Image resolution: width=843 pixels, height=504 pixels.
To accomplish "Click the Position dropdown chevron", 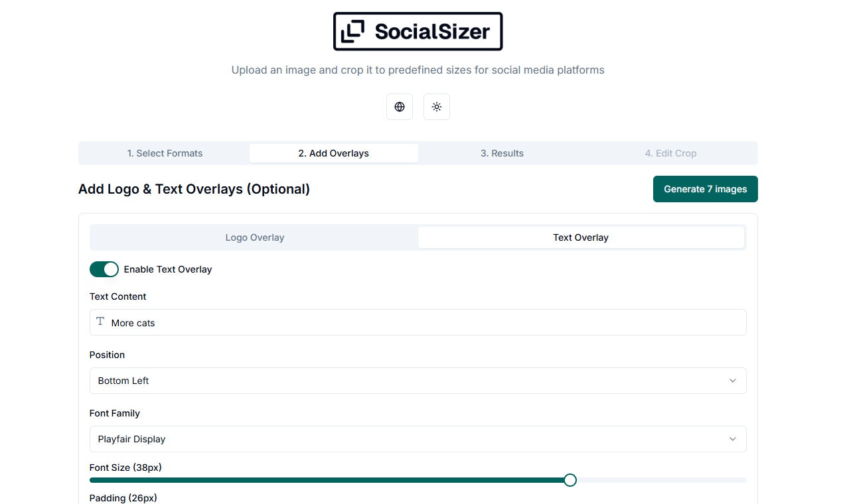I will [x=733, y=381].
